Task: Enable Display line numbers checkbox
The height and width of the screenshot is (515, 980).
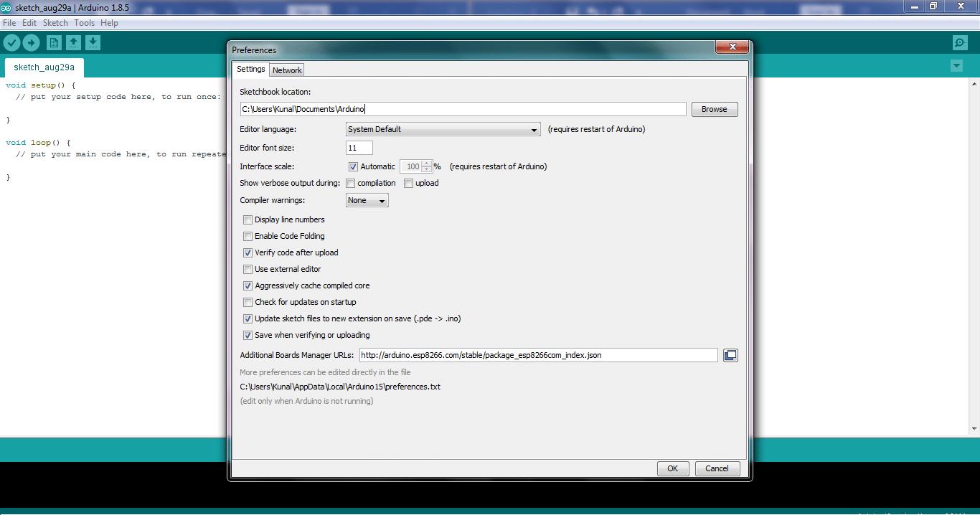Action: click(x=248, y=220)
